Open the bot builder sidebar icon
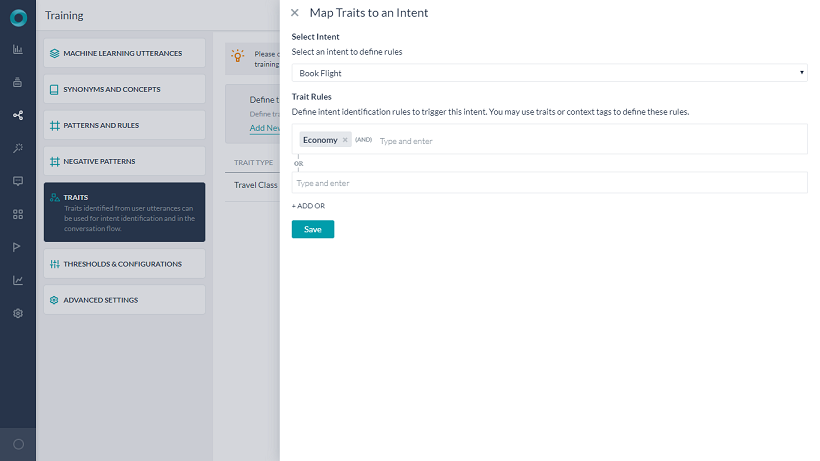The image size is (820, 461). [18, 82]
